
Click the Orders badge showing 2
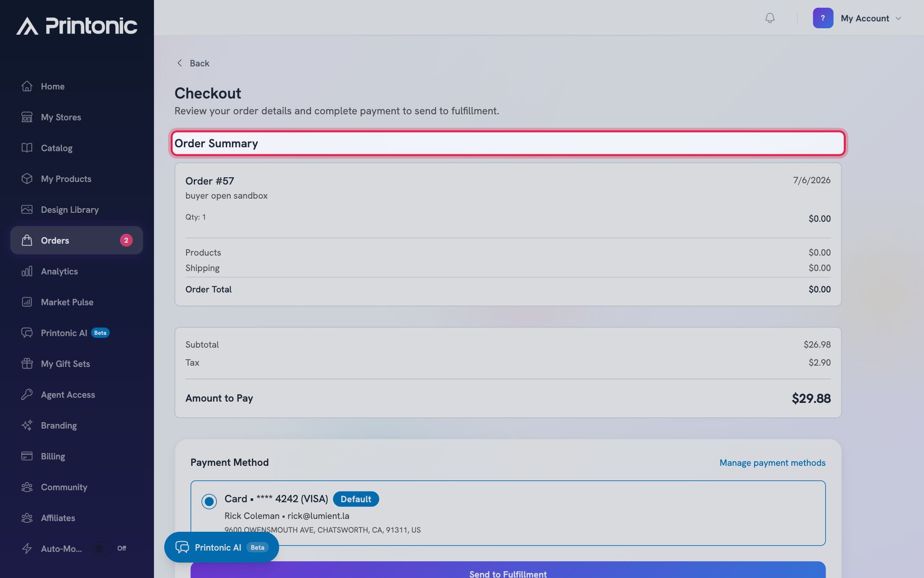pos(126,240)
